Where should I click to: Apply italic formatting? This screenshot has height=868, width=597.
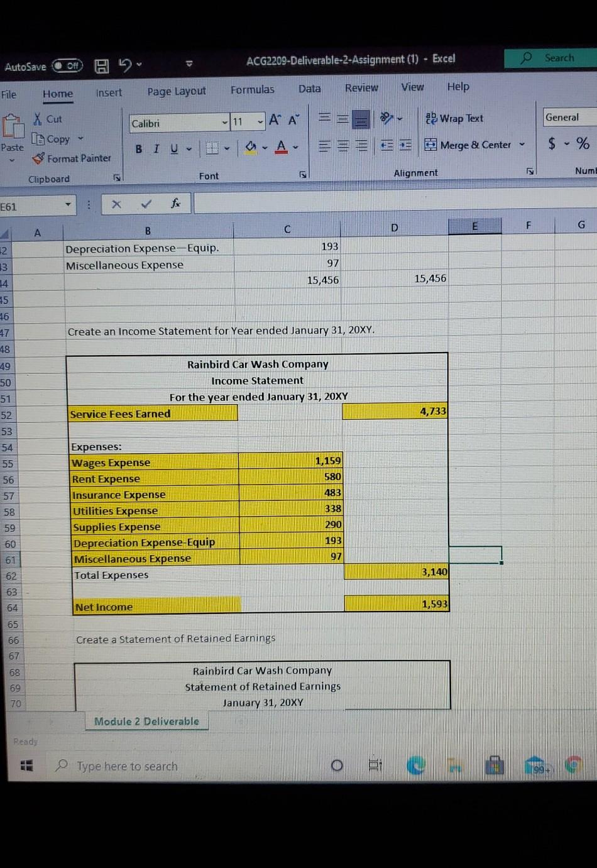click(x=155, y=149)
